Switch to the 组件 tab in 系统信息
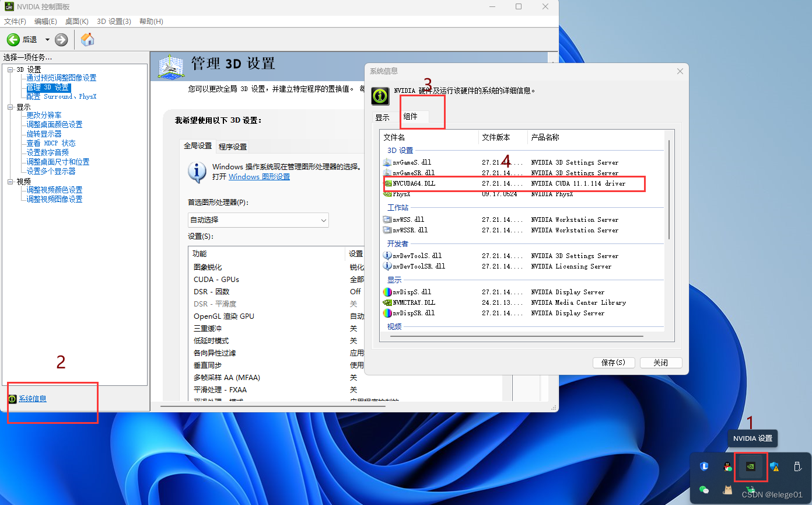This screenshot has height=505, width=812. pos(412,116)
